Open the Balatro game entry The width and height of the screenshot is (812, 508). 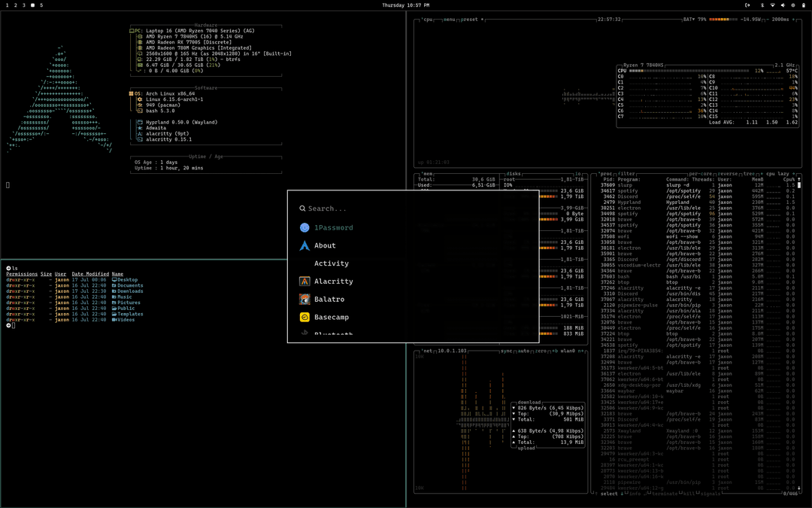click(328, 299)
